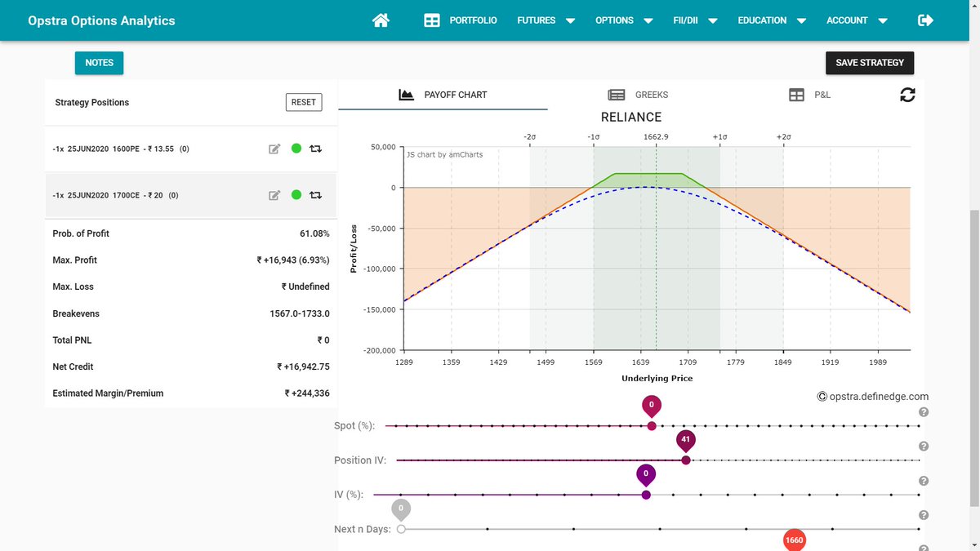The image size is (980, 551).
Task: Expand the FII/DII dropdown menu
Action: (696, 20)
